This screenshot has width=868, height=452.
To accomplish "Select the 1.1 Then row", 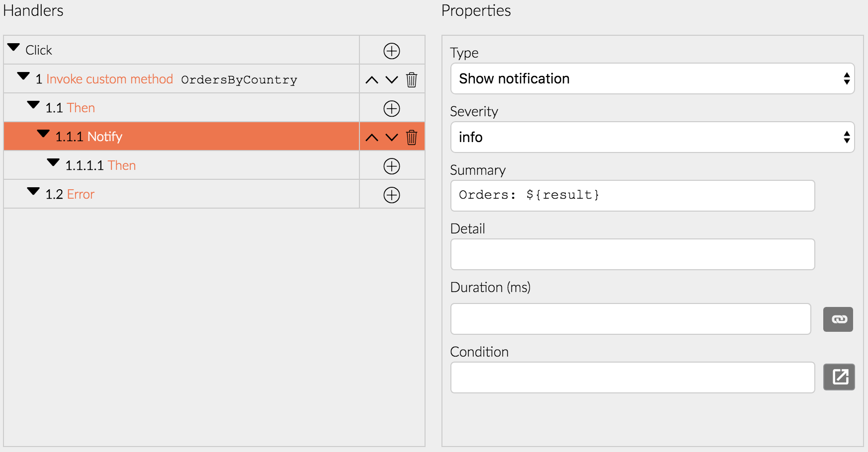I will click(181, 108).
